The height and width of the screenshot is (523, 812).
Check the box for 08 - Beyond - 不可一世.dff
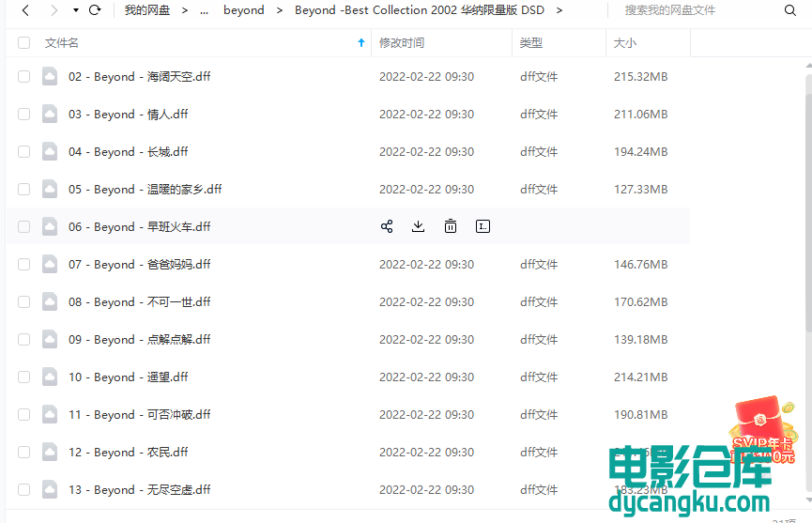[x=23, y=302]
